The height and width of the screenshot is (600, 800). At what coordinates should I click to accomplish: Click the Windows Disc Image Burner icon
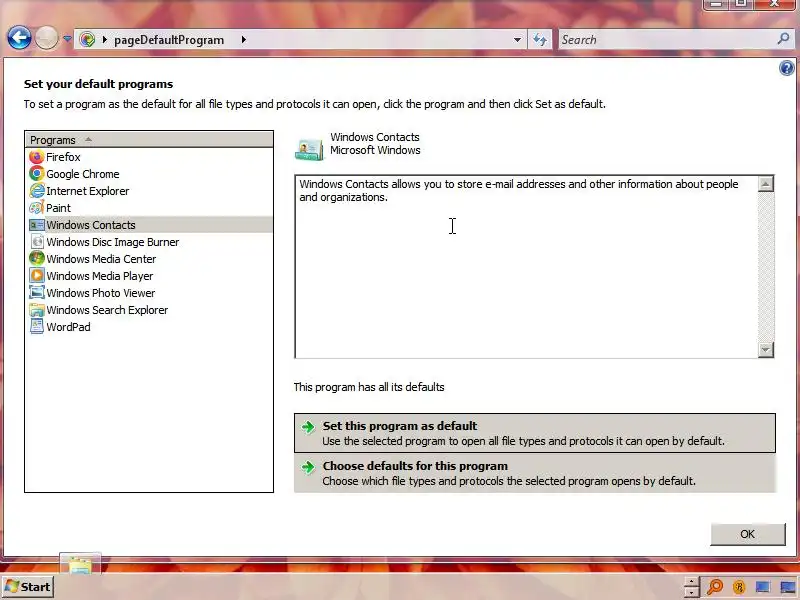[37, 242]
